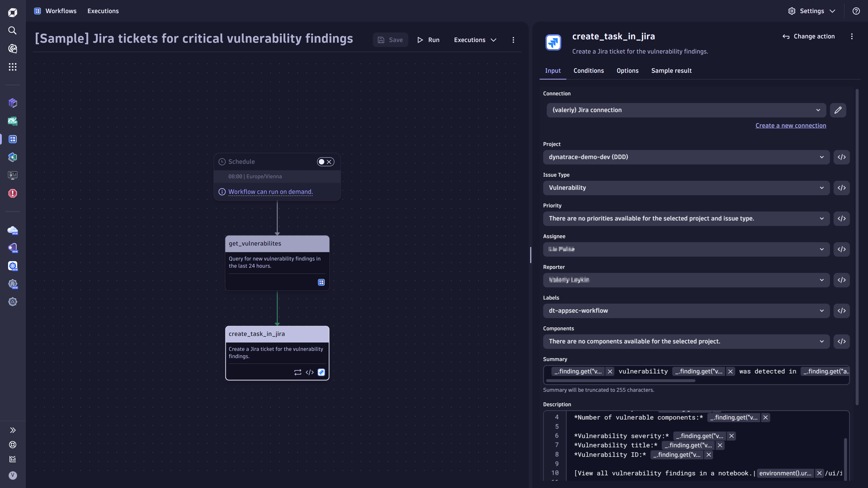This screenshot has height=488, width=868.
Task: Remove chip after Vulnerability ID line
Action: (709, 455)
